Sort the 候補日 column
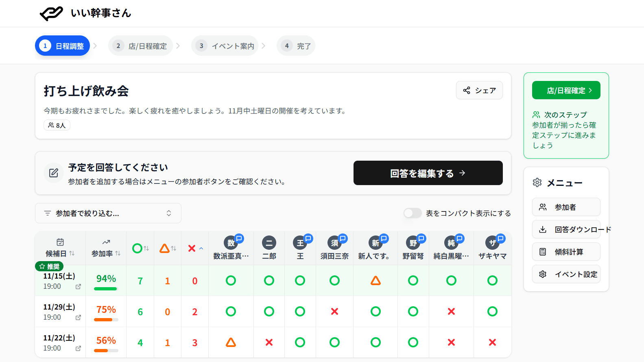Viewport: 644px width, 362px height. pos(60,253)
